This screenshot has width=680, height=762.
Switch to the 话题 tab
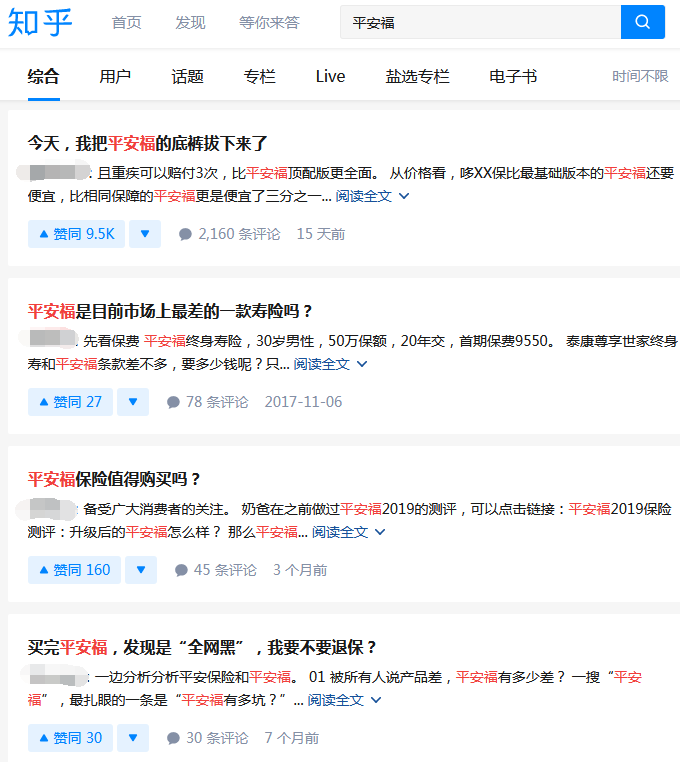pos(187,76)
